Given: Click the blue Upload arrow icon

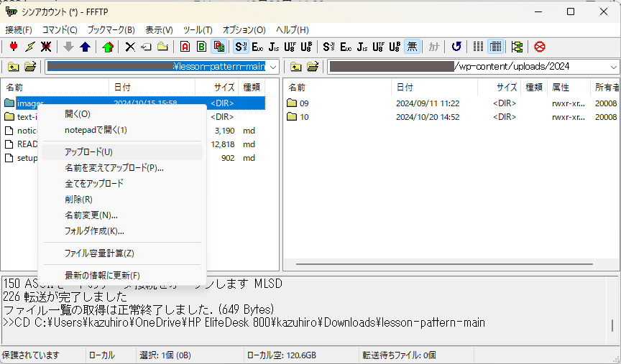Looking at the screenshot, I should [85, 47].
